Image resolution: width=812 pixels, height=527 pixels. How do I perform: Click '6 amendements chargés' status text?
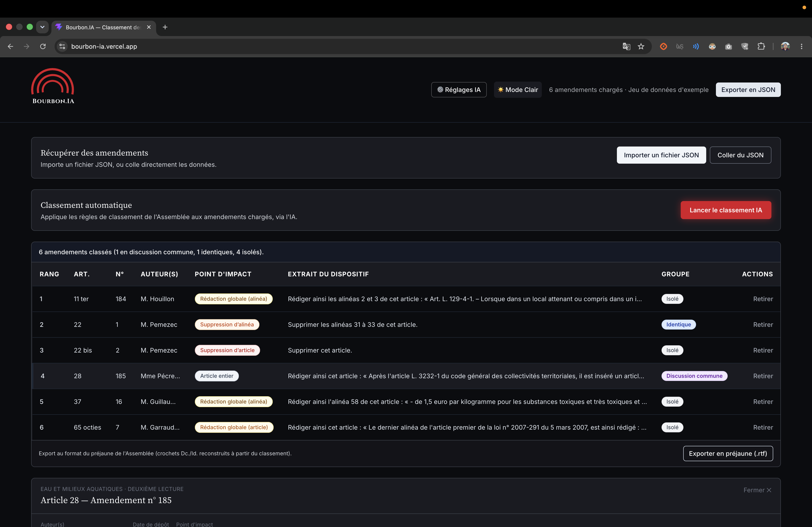point(628,90)
